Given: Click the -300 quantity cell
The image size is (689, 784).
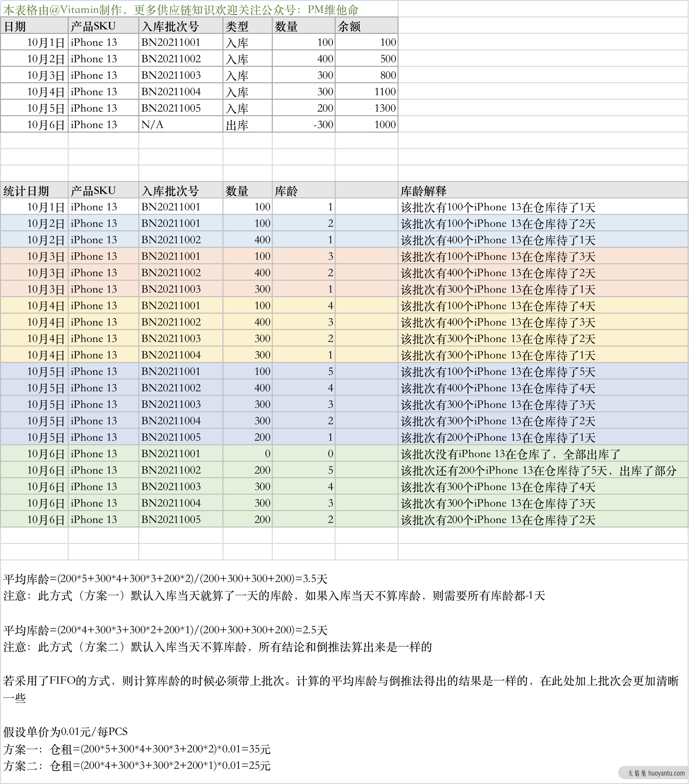Looking at the screenshot, I should click(303, 125).
